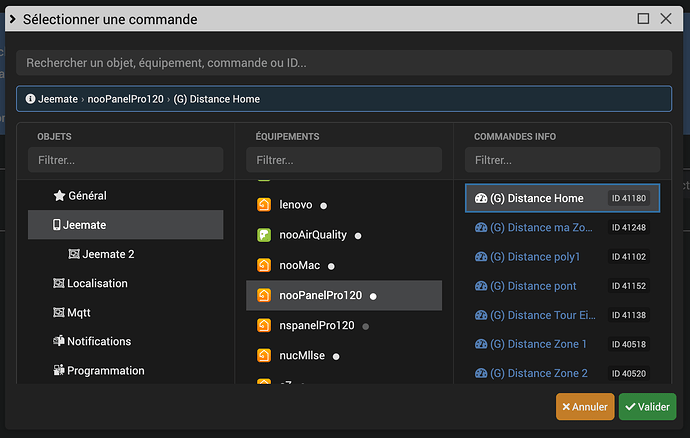This screenshot has width=690, height=438.
Task: Focus the Équipements Filtrer field
Action: pos(344,160)
